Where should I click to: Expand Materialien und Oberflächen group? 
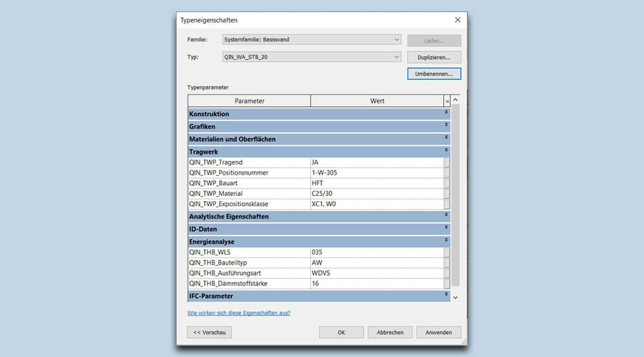click(x=447, y=139)
